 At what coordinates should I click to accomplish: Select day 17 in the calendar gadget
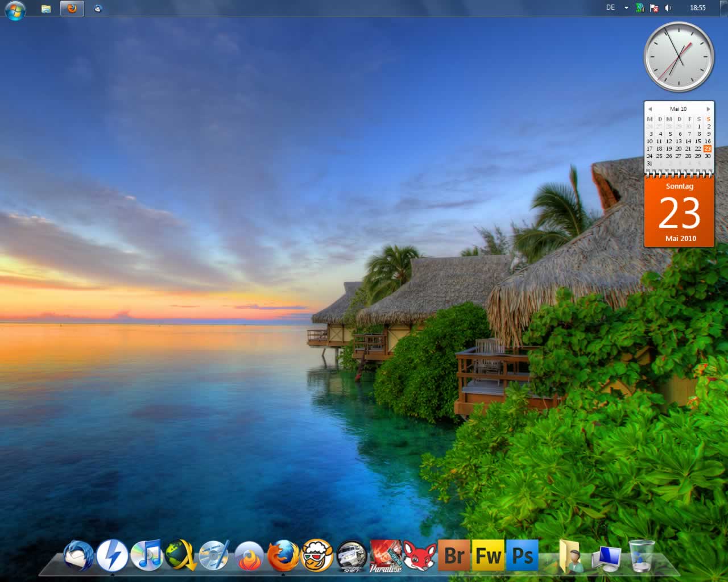(650, 149)
